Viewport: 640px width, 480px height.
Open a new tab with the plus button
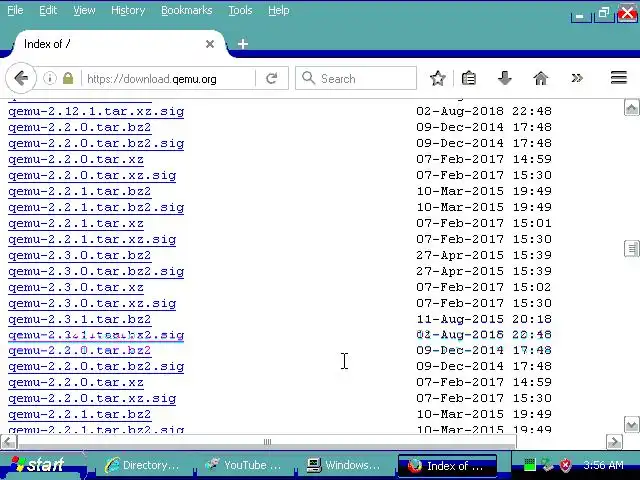pos(243,44)
